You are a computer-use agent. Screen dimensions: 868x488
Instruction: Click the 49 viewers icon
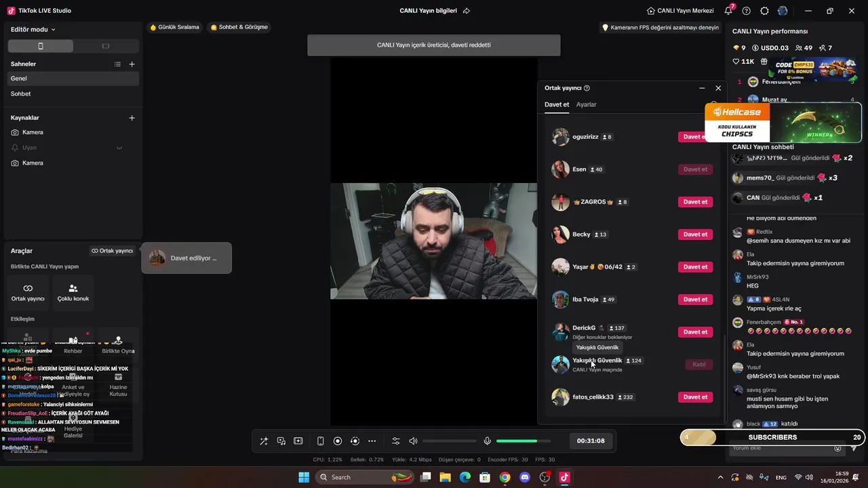tap(799, 48)
